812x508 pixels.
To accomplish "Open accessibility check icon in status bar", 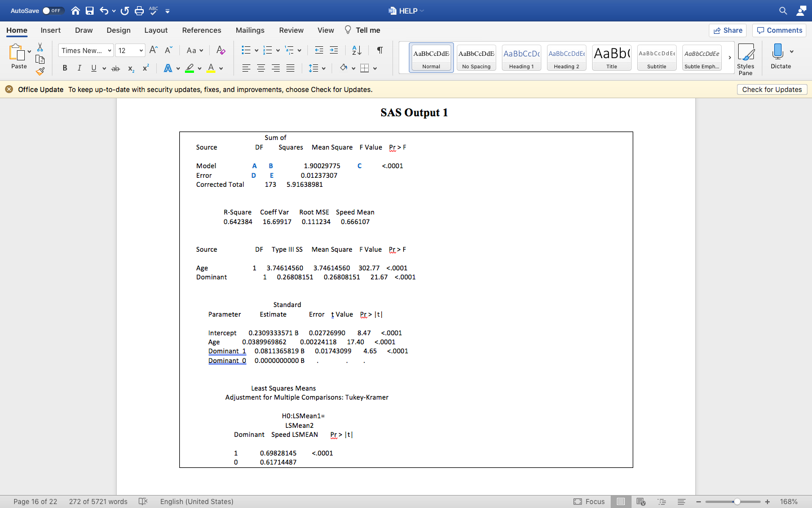I will (143, 501).
